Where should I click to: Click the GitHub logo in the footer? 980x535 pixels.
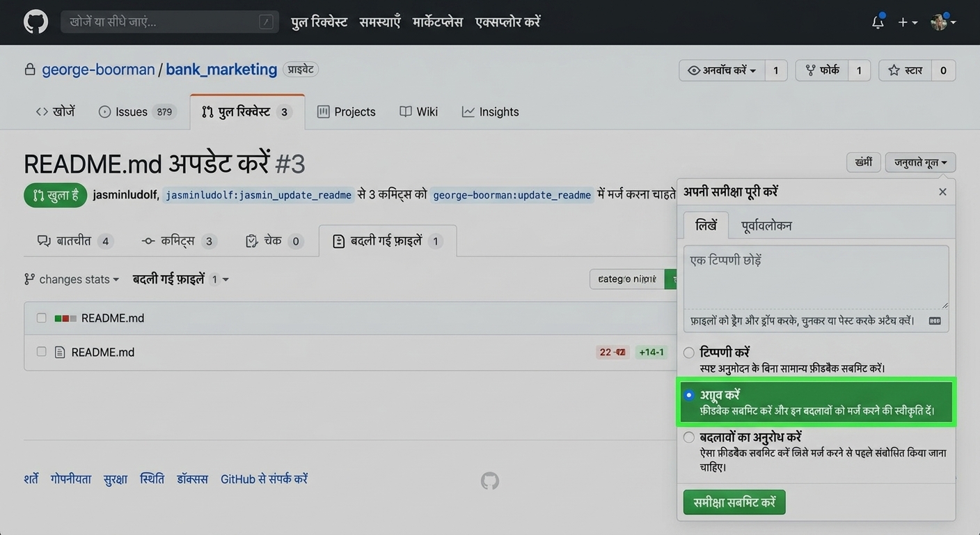pyautogui.click(x=490, y=481)
